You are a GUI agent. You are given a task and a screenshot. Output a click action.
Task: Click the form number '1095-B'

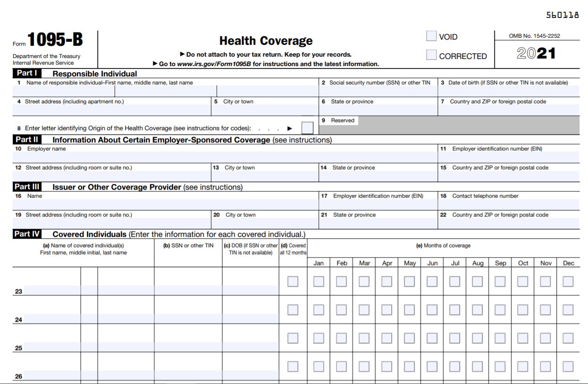(x=55, y=41)
